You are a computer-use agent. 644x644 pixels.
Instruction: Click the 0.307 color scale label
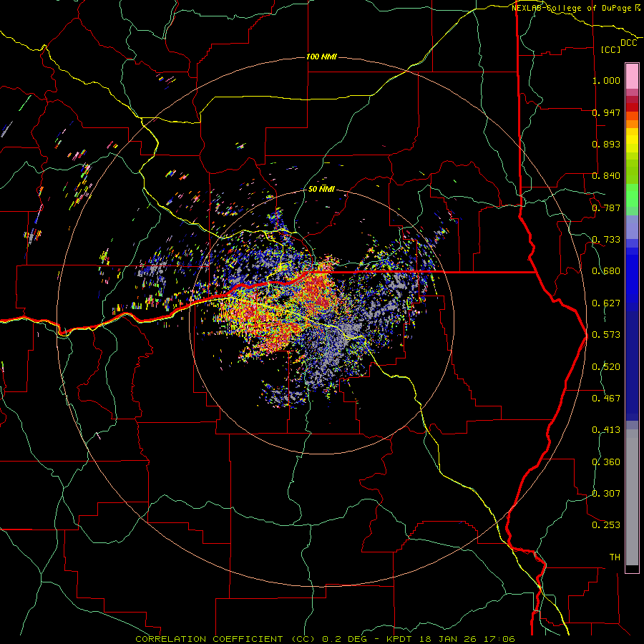606,493
